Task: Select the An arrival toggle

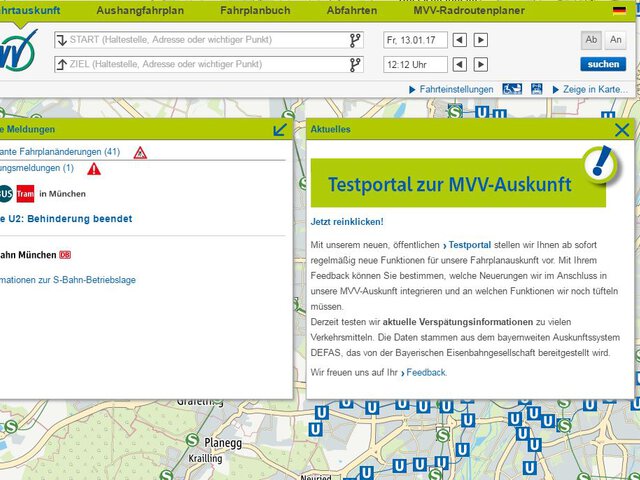Action: coord(616,40)
